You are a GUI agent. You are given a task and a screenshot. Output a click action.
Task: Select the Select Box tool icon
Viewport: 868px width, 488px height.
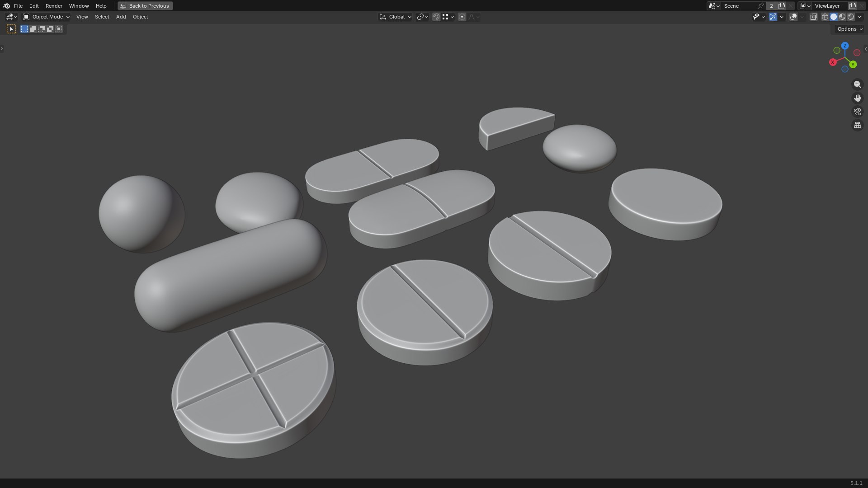pos(11,29)
